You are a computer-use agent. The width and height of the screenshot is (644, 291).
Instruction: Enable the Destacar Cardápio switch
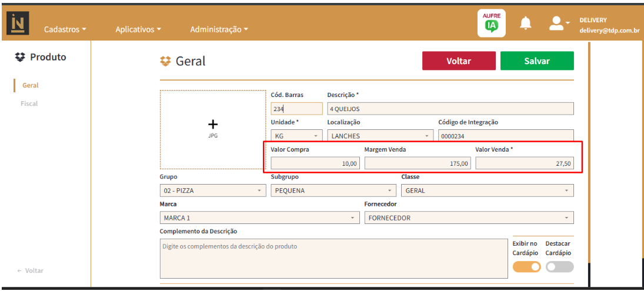[x=559, y=267]
